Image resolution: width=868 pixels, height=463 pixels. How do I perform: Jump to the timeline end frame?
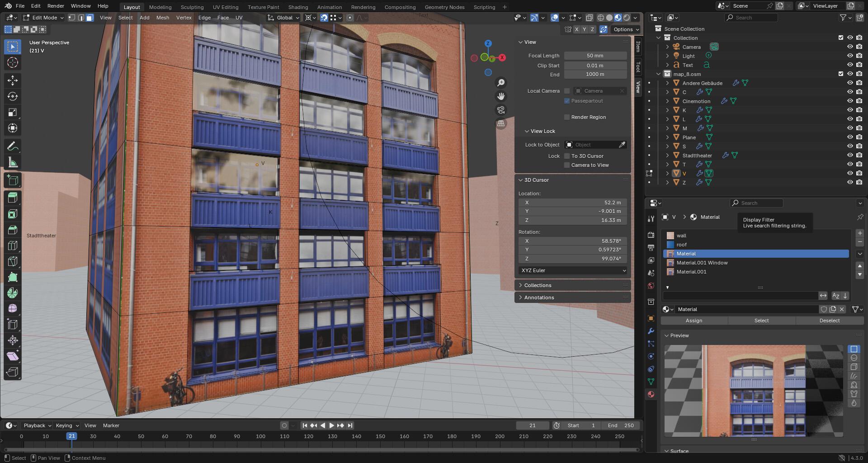tap(350, 425)
